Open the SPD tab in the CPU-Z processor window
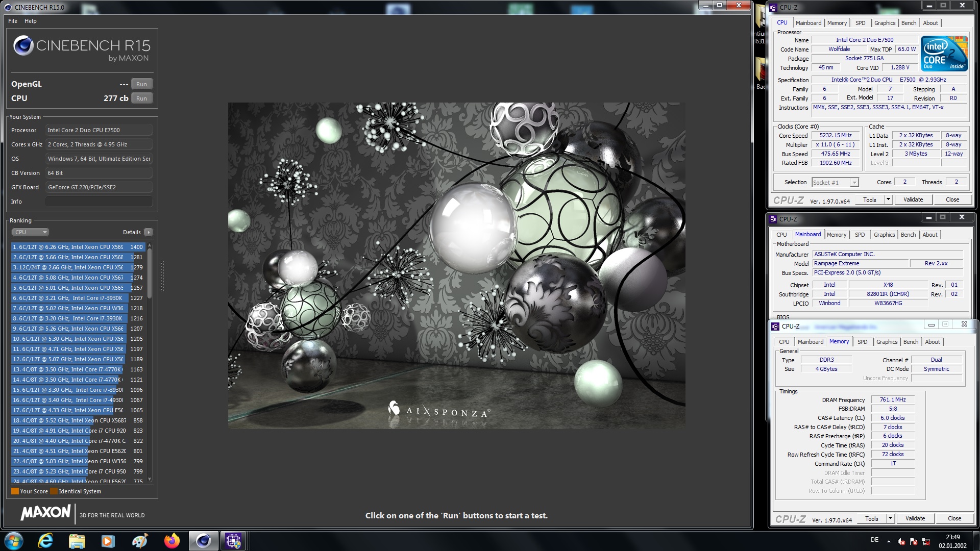 (860, 23)
